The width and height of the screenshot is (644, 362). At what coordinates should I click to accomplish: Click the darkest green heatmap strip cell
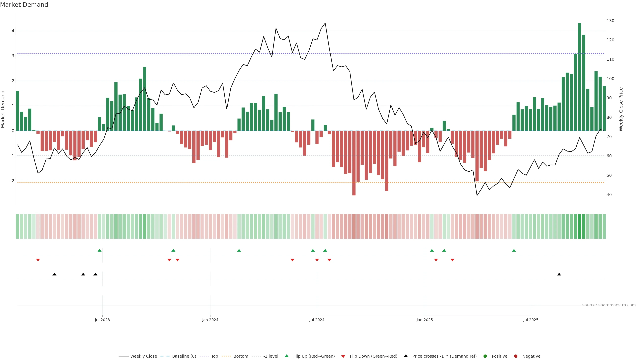[579, 226]
